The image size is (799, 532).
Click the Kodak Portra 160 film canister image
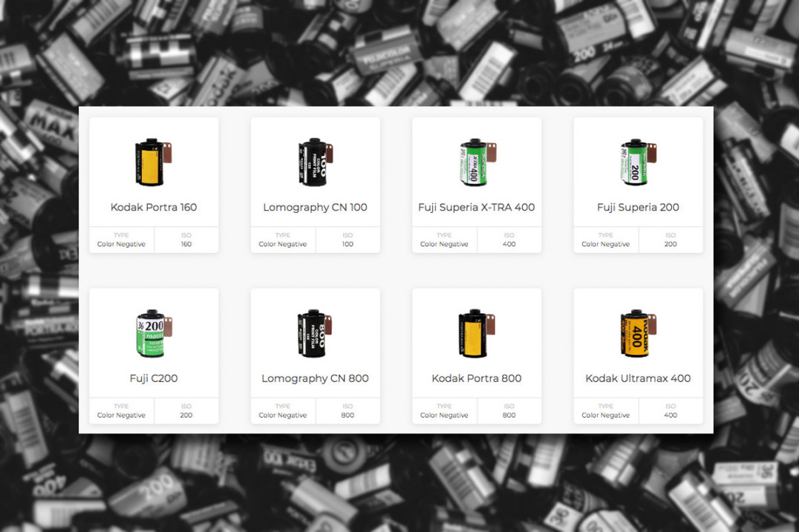point(154,162)
